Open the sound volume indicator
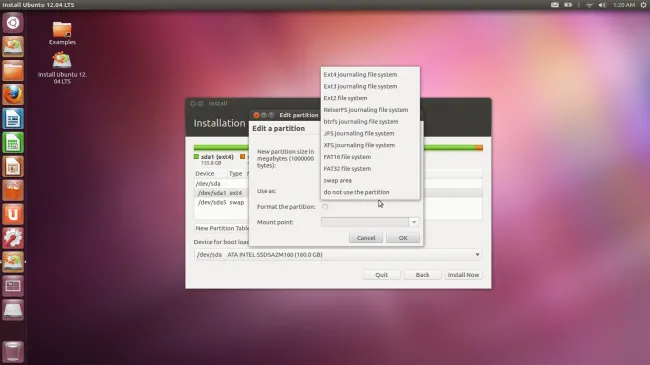 tap(602, 5)
